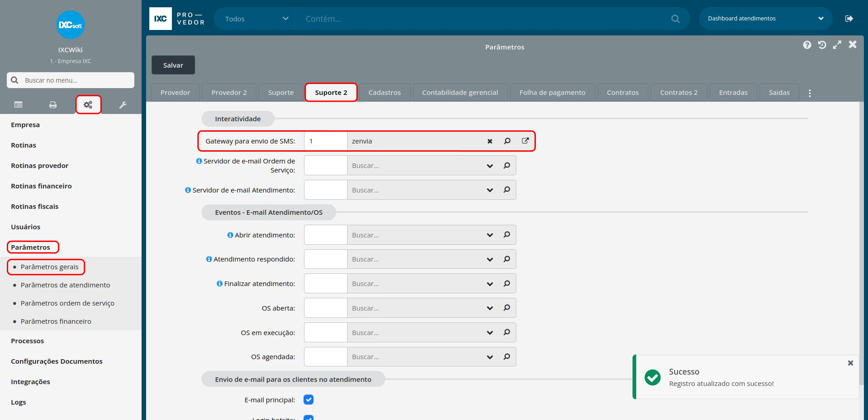Open the wrench tools tab in sidebar

[x=123, y=105]
